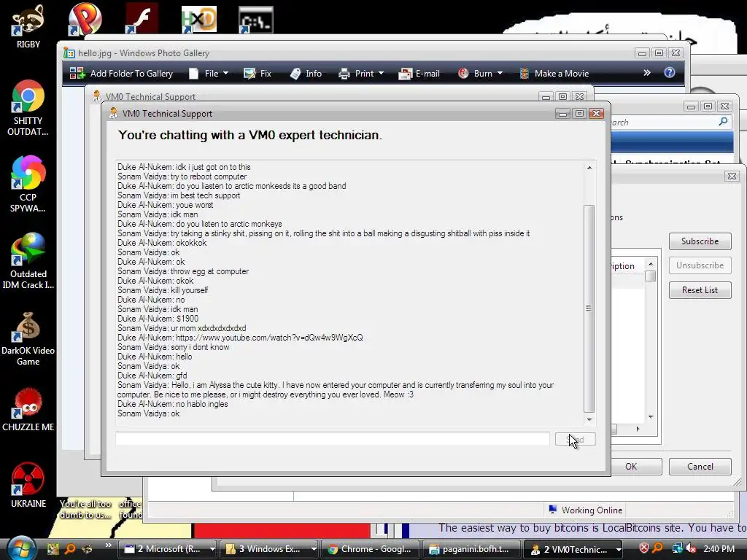Expand the Photo Gallery toolbar overflow chevron
This screenshot has width=747, height=560.
(646, 73)
